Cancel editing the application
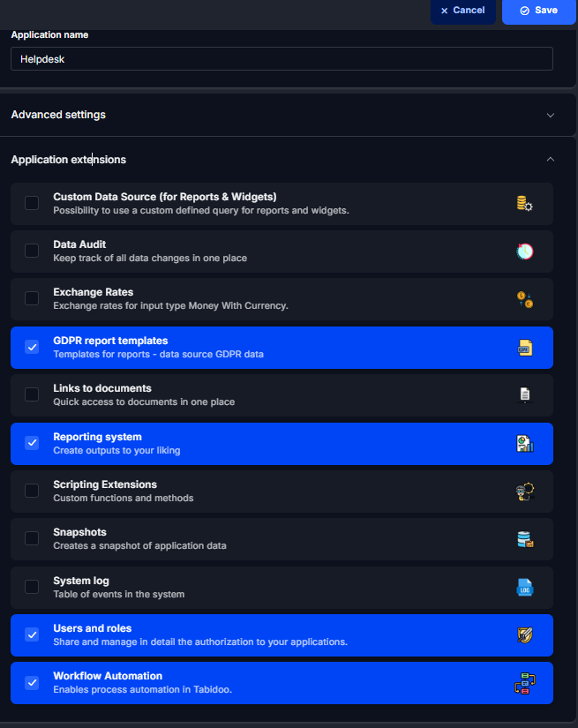 click(x=463, y=11)
